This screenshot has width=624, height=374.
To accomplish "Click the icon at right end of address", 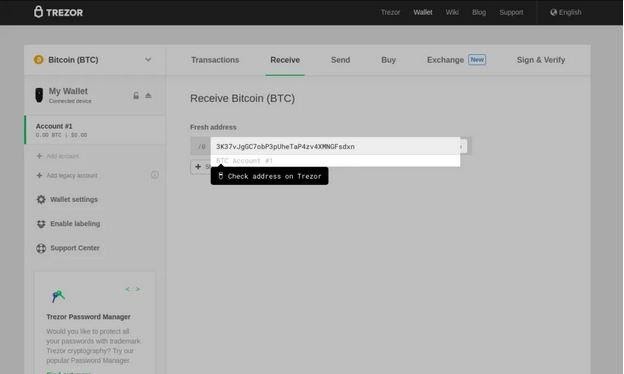I will (462, 146).
